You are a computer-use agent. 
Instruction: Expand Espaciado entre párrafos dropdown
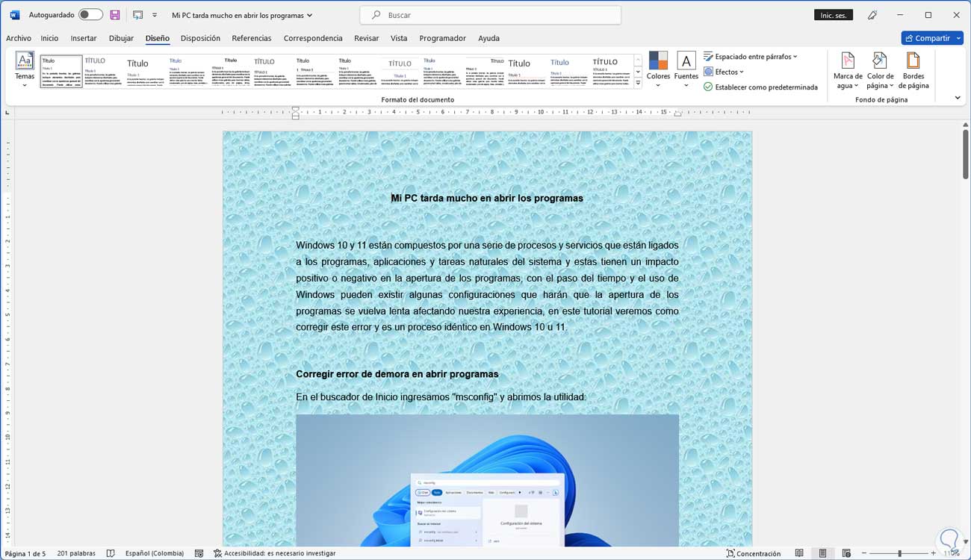(795, 57)
